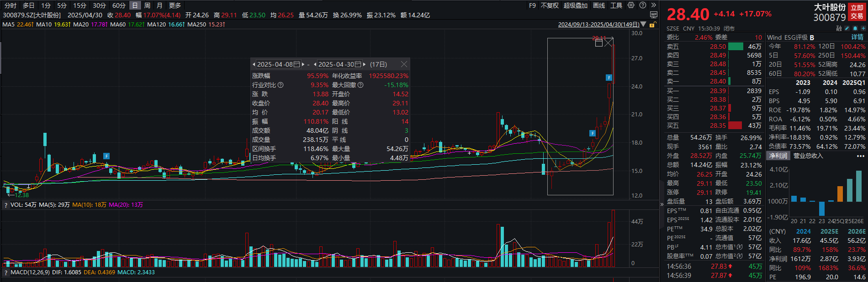This screenshot has height=282, width=868.
Task: Click the bell alert icon
Action: coord(855,28)
